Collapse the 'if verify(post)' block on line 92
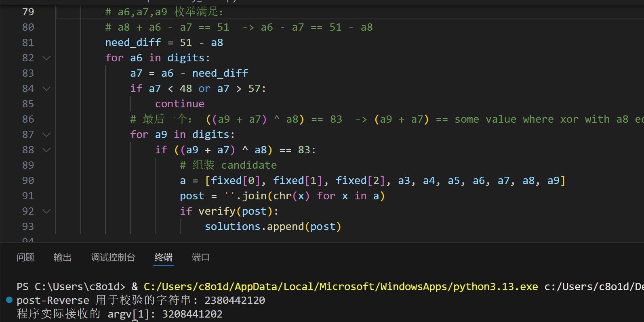 click(x=46, y=211)
